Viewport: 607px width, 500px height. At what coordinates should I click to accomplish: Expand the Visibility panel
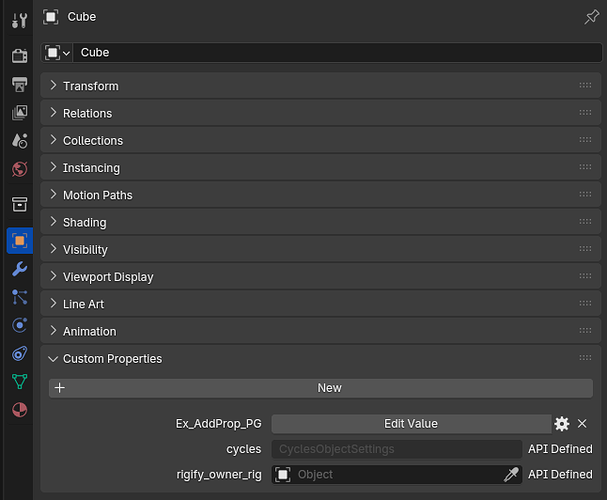tap(321, 249)
